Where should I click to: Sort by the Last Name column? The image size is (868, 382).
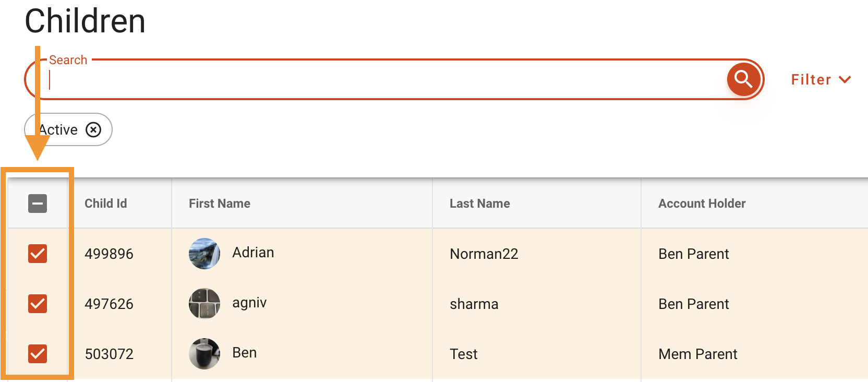tap(479, 204)
